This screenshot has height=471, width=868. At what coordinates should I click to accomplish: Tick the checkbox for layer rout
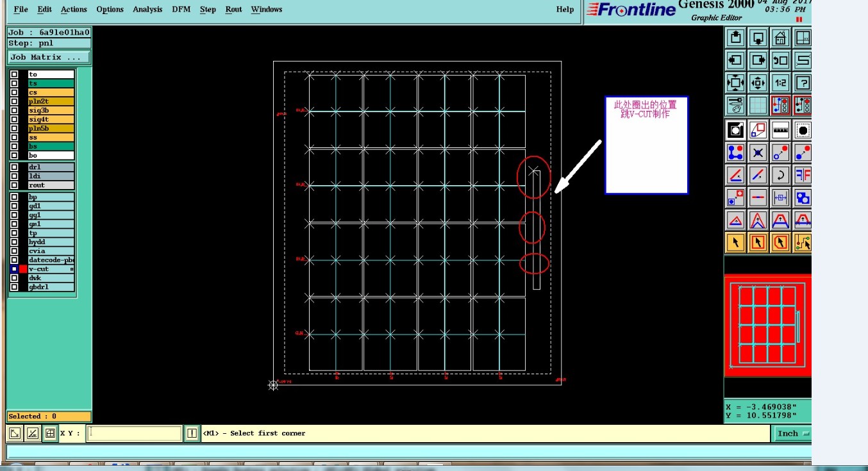[14, 185]
